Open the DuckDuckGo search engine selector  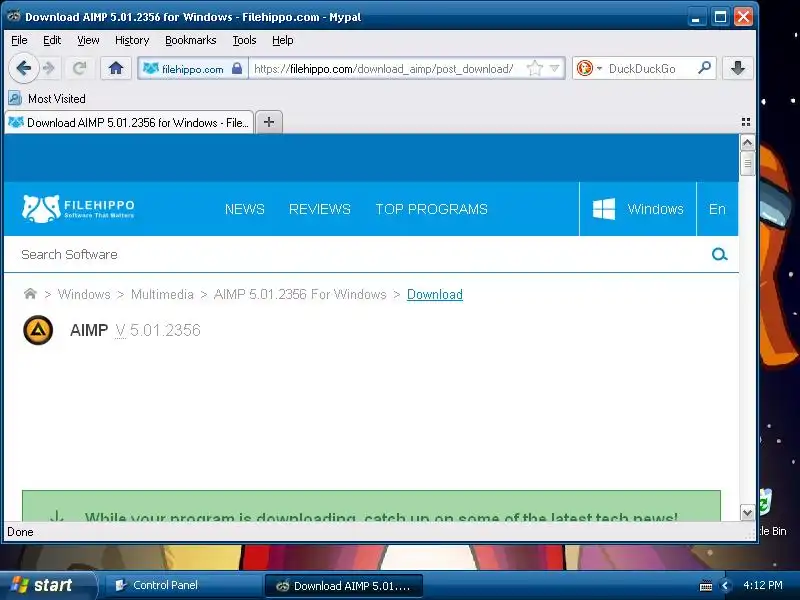(589, 68)
